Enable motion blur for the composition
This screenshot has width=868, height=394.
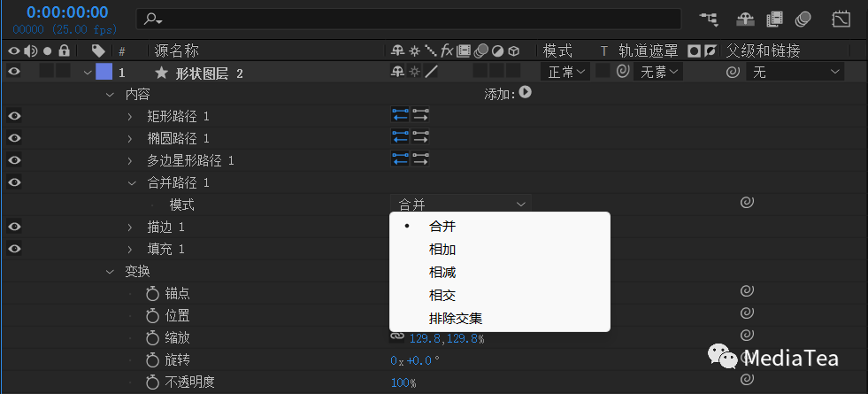(803, 19)
